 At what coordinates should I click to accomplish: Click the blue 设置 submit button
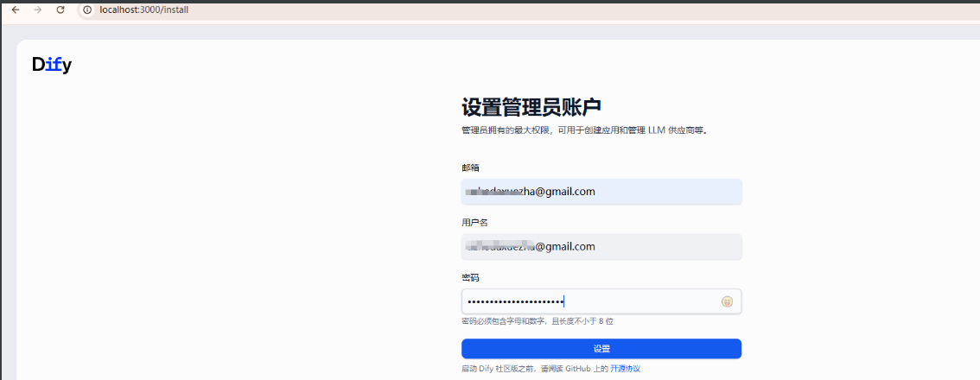click(x=601, y=349)
